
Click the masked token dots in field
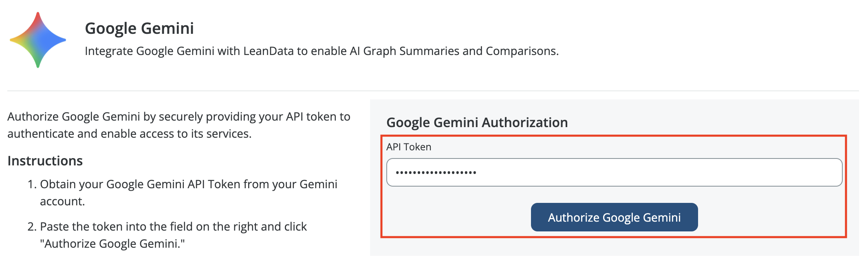(436, 173)
